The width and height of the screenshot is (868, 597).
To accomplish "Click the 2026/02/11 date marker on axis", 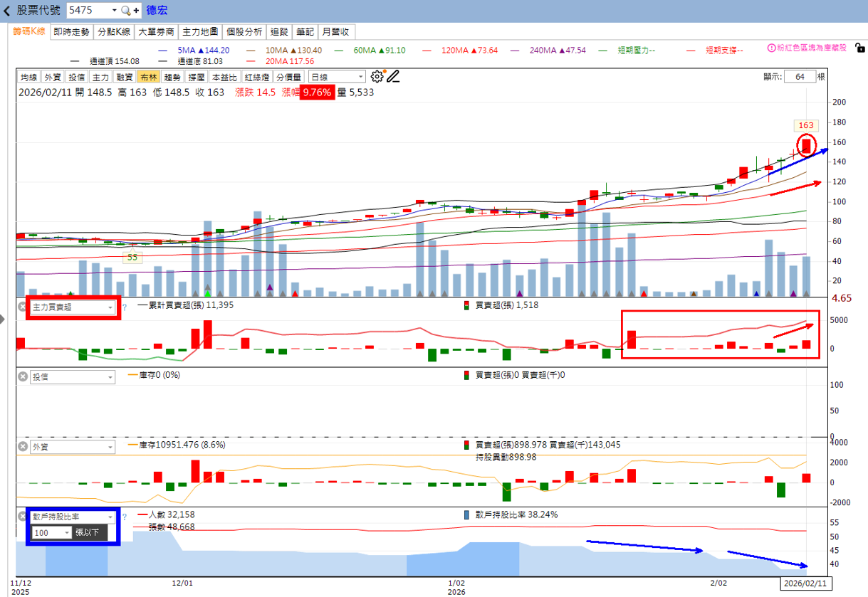I will 807,583.
